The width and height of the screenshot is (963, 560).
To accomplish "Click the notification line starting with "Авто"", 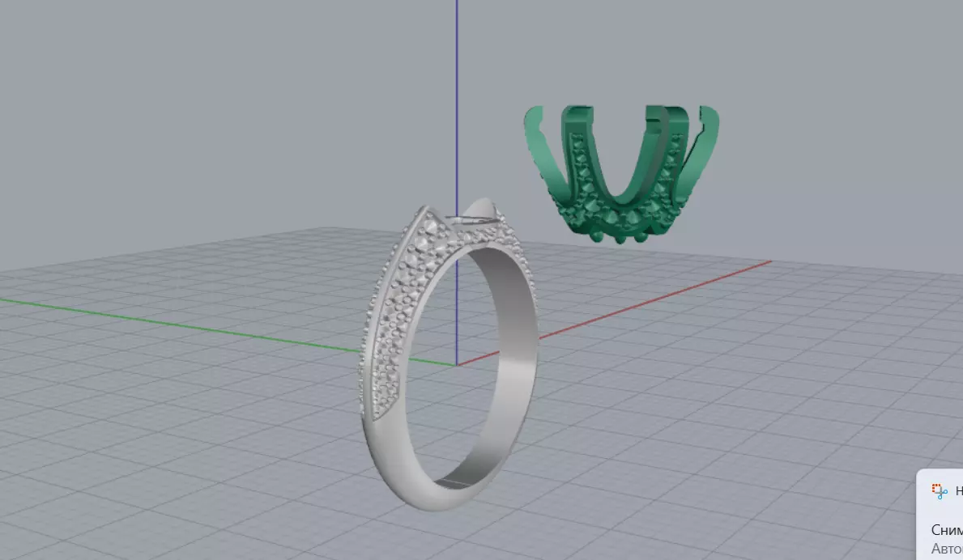I will coord(947,549).
